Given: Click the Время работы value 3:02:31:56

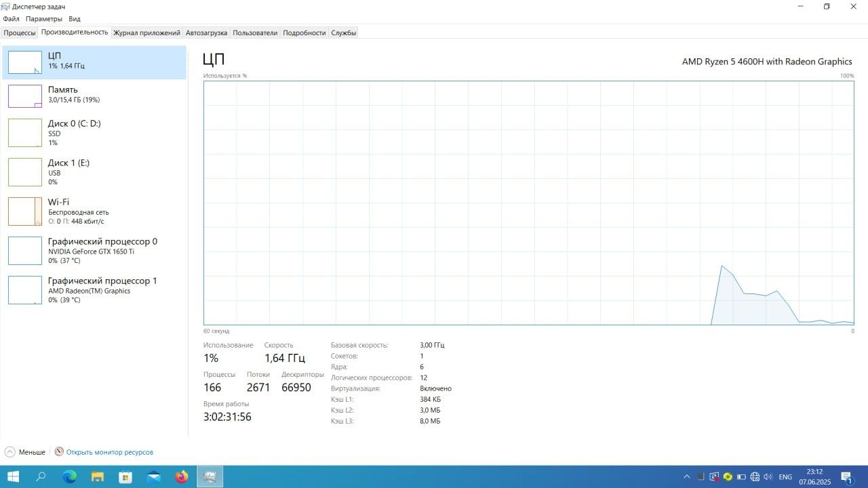Looking at the screenshot, I should (x=227, y=417).
